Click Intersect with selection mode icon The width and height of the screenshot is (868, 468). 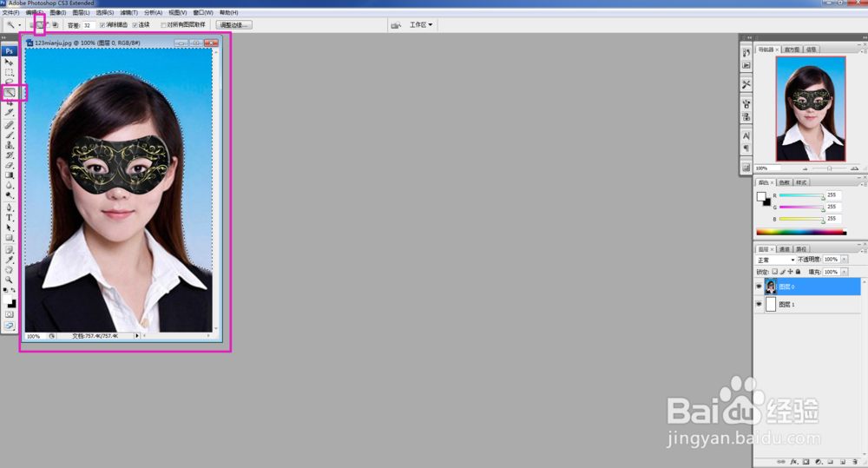click(55, 25)
